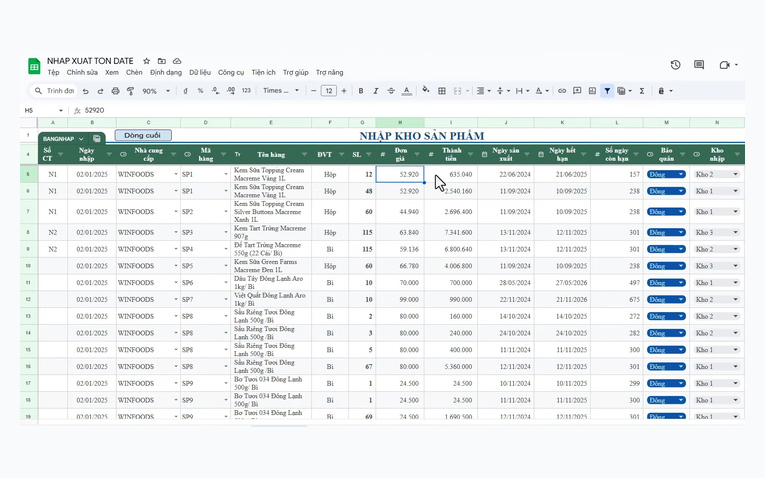Click the move to folder icon

tap(161, 61)
